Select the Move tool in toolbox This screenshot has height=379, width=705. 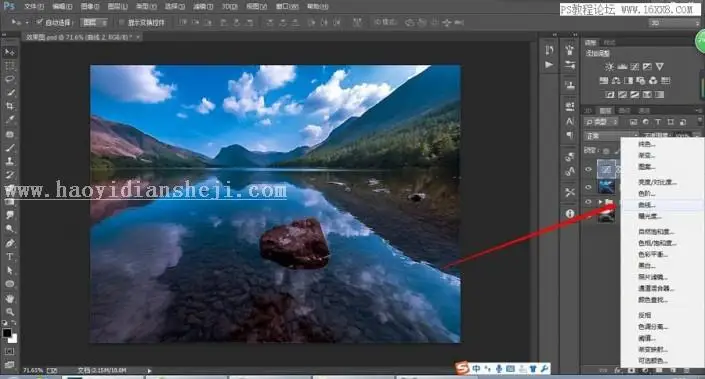click(9, 52)
